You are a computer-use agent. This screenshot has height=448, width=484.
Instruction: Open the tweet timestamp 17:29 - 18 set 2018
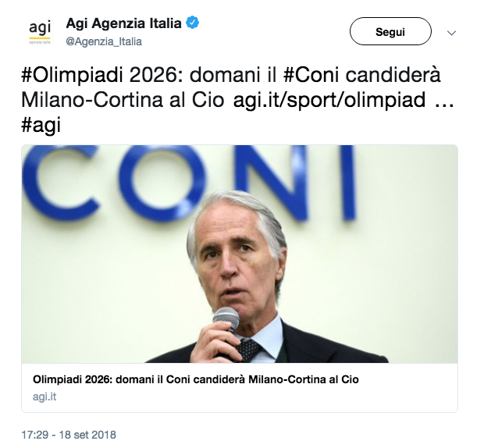(69, 434)
